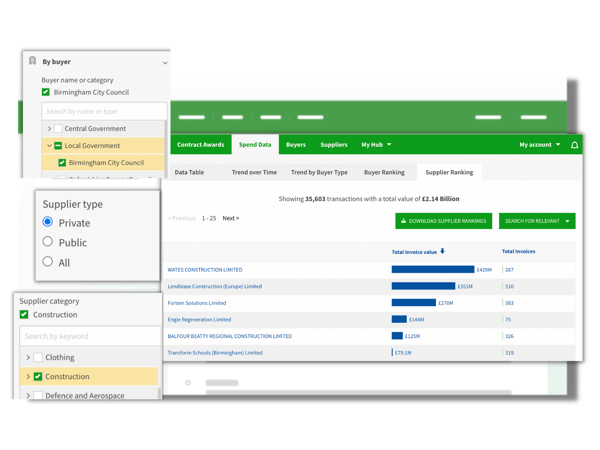The image size is (600, 450).
Task: Toggle the Local Government checkbox
Action: [58, 146]
